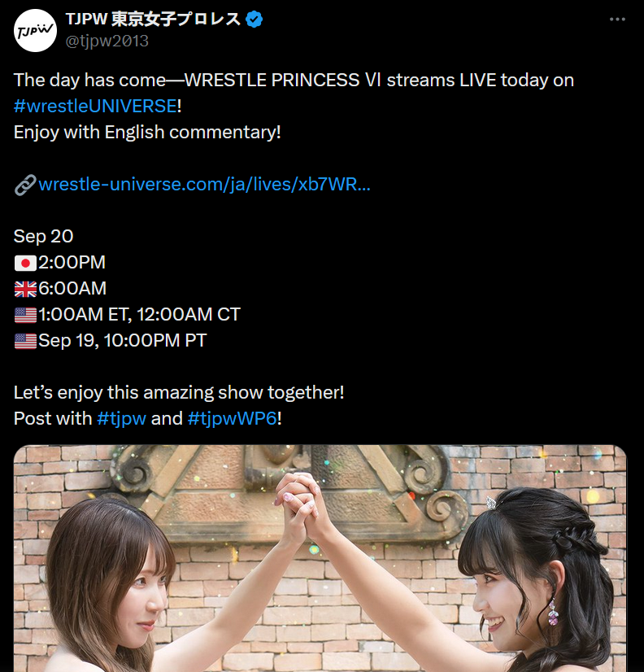Open the attached photo of two wrestlers

320,558
